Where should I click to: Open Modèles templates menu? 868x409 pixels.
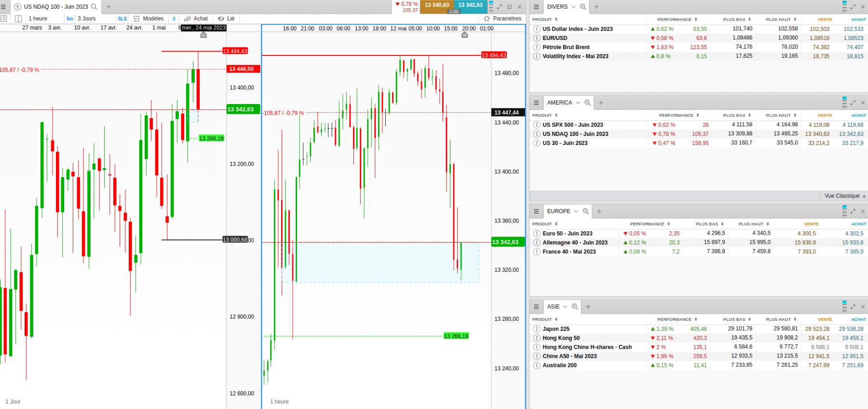click(149, 19)
